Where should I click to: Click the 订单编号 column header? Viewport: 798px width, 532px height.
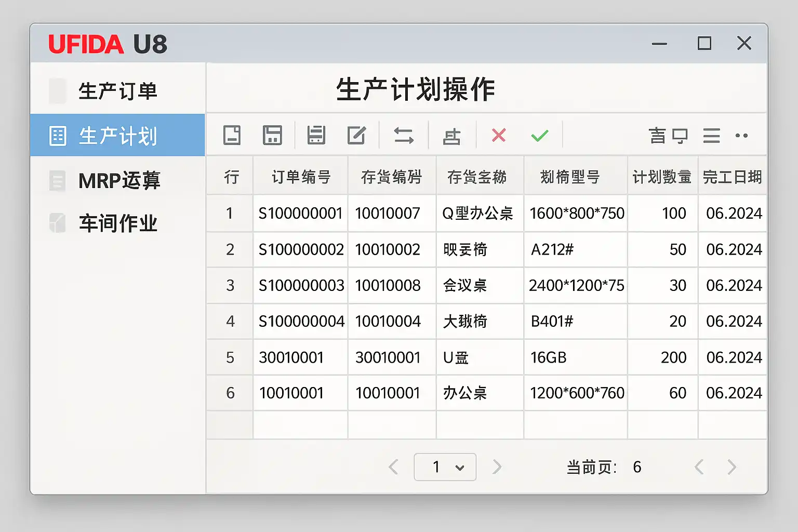tap(301, 177)
